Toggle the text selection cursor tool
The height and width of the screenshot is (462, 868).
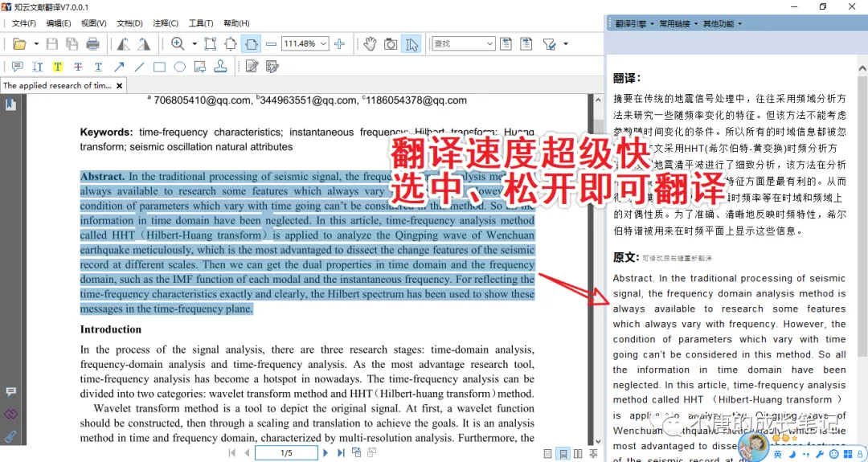tap(411, 43)
